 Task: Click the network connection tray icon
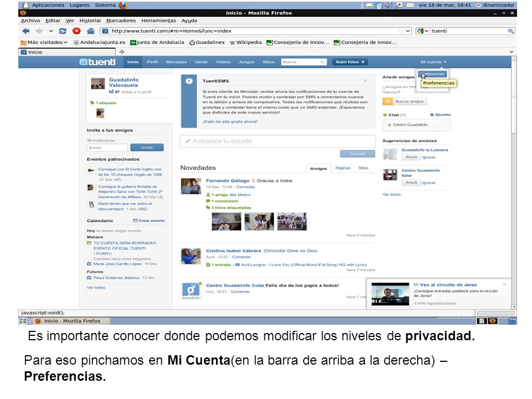(x=399, y=5)
